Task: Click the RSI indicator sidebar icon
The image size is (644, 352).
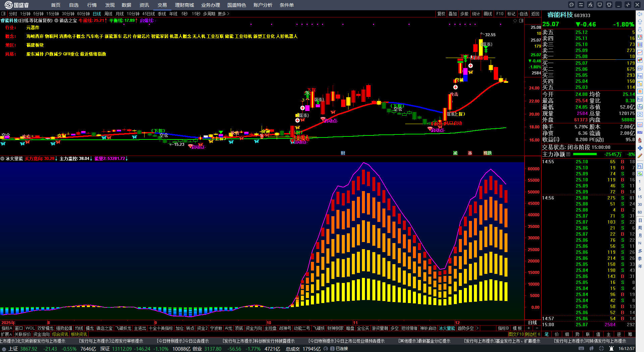Action: 640,132
